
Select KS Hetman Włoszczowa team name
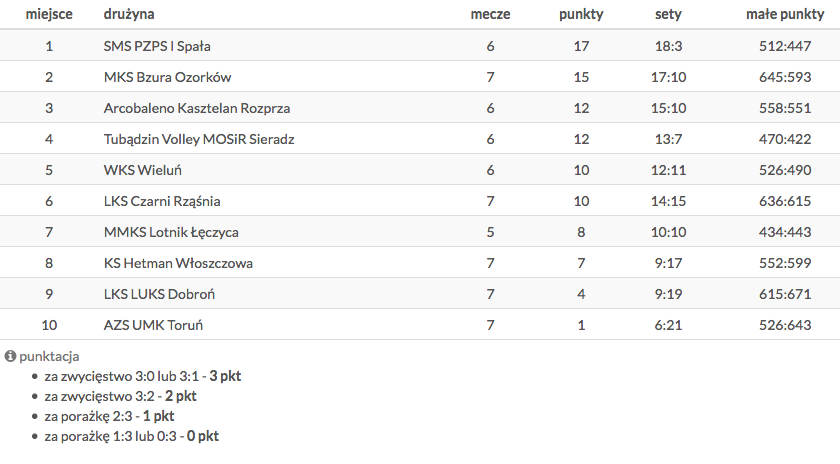(178, 263)
